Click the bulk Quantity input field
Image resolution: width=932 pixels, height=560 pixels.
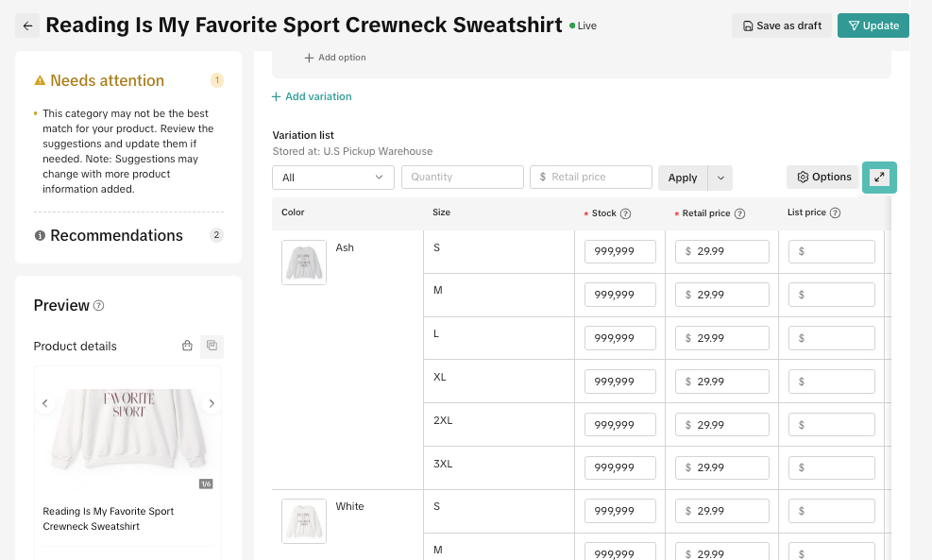(x=463, y=178)
